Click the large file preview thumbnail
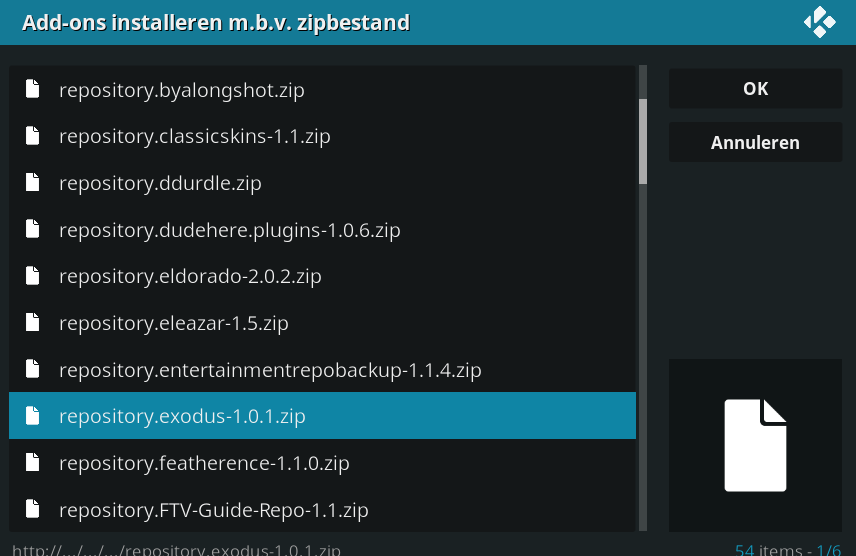 click(755, 446)
